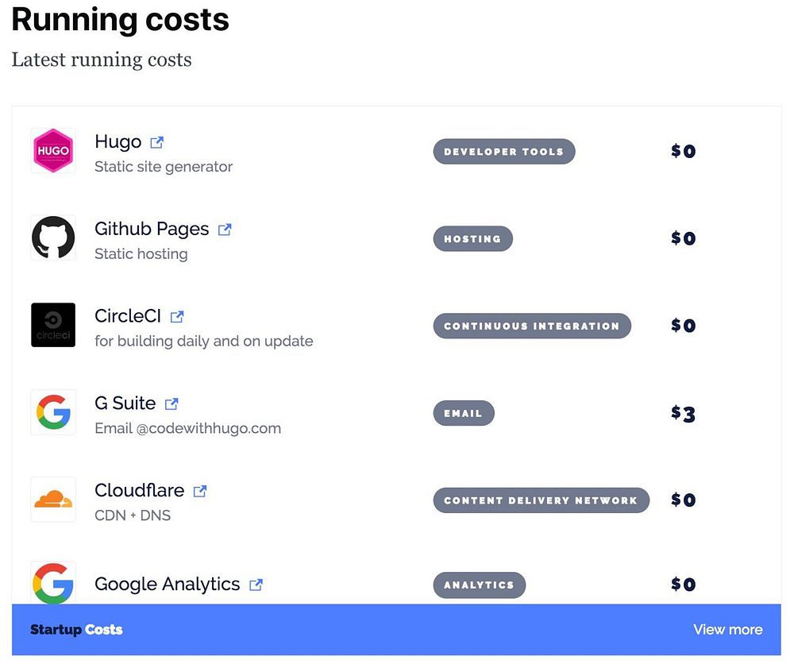The height and width of the screenshot is (672, 794).
Task: Open the Startup Costs section label
Action: [76, 629]
